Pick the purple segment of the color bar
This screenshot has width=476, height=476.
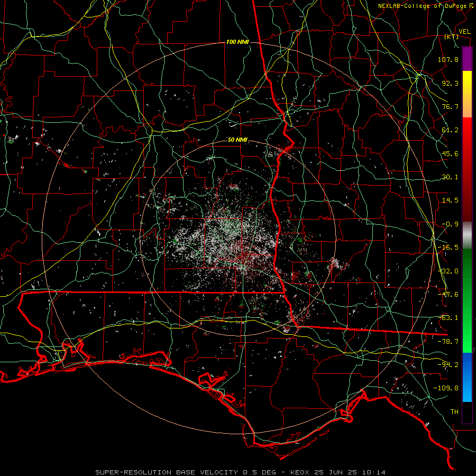pyautogui.click(x=467, y=59)
